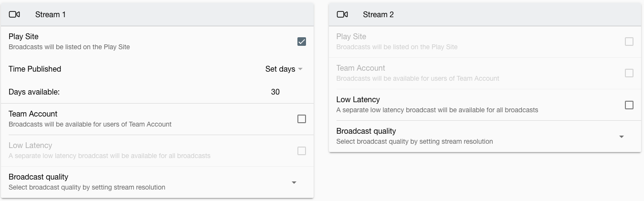Expand Broadcast quality dropdown in Stream 2

click(622, 137)
